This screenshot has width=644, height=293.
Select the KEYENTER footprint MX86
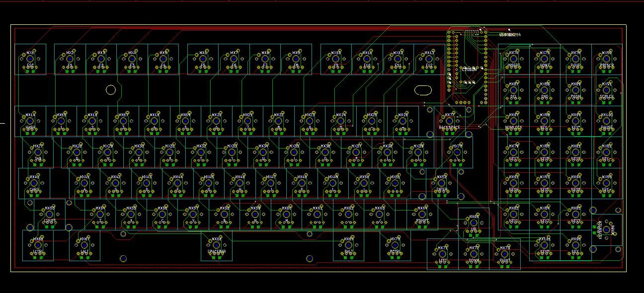(607, 230)
